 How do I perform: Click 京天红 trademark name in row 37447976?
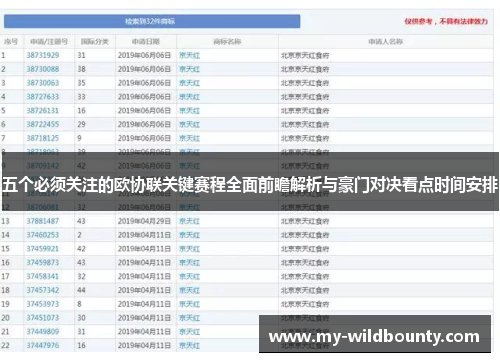[x=189, y=346]
